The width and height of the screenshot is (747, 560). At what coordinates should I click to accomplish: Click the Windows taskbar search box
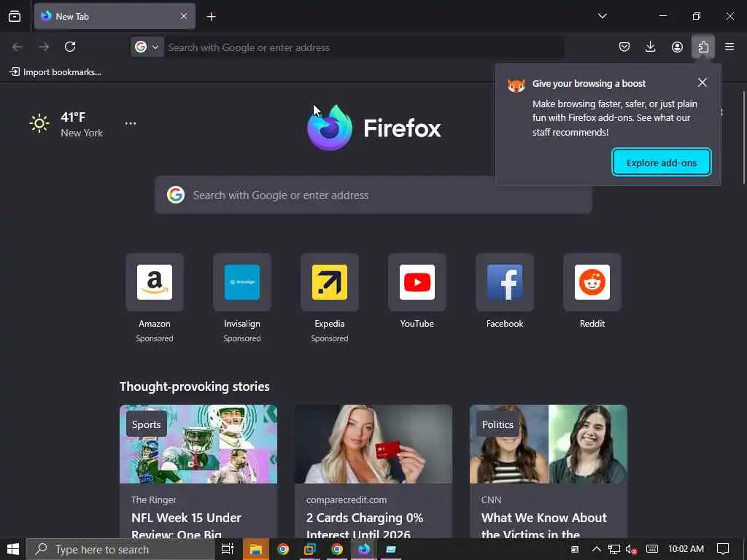tap(120, 549)
